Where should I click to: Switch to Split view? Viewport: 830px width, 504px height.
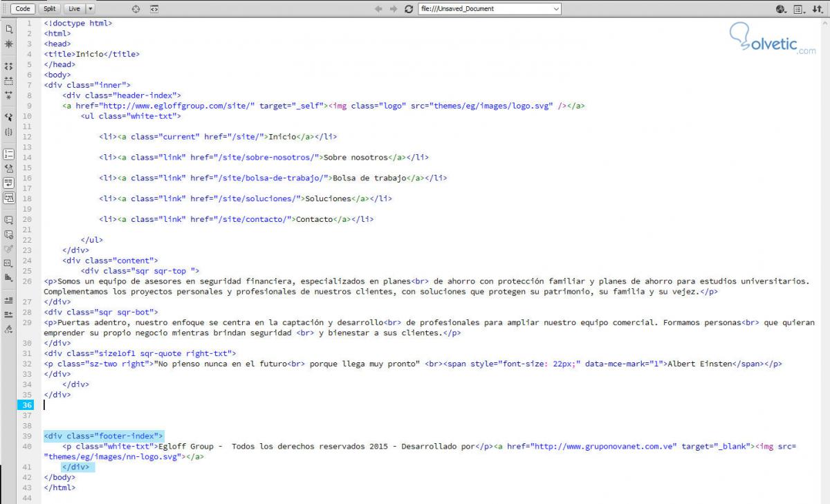tap(49, 9)
